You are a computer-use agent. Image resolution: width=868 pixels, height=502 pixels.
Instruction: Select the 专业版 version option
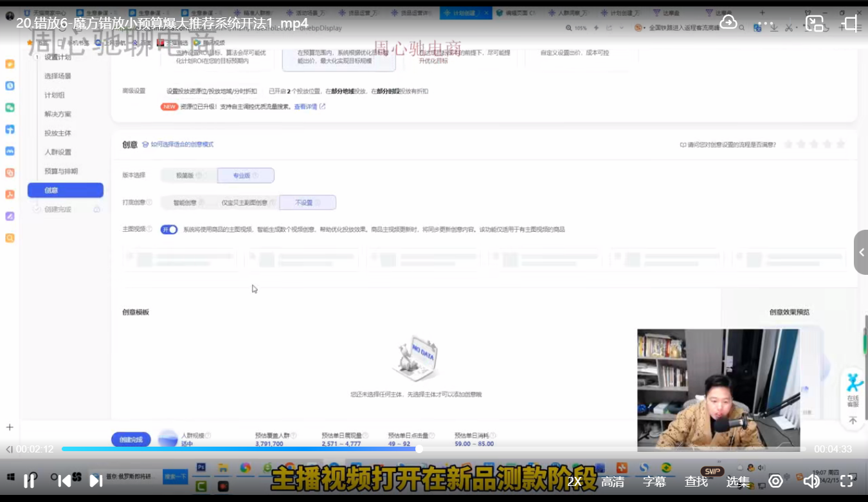point(245,175)
